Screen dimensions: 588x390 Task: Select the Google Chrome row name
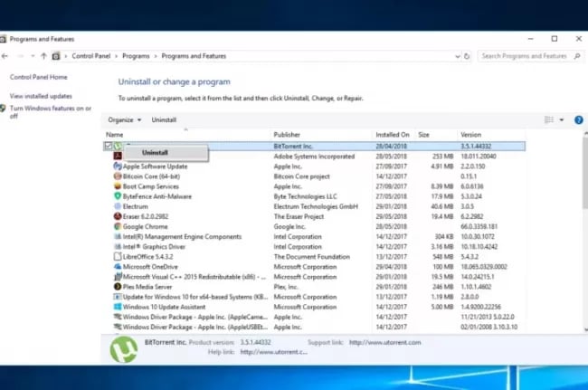click(145, 226)
